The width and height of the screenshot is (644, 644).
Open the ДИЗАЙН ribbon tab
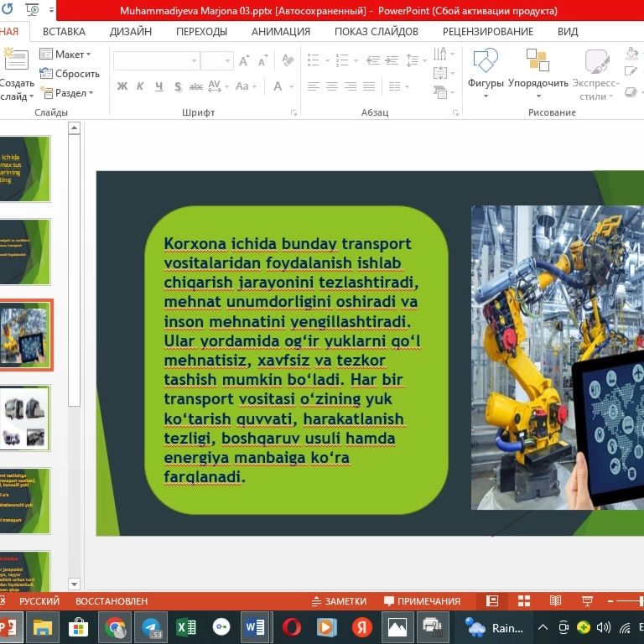point(130,31)
